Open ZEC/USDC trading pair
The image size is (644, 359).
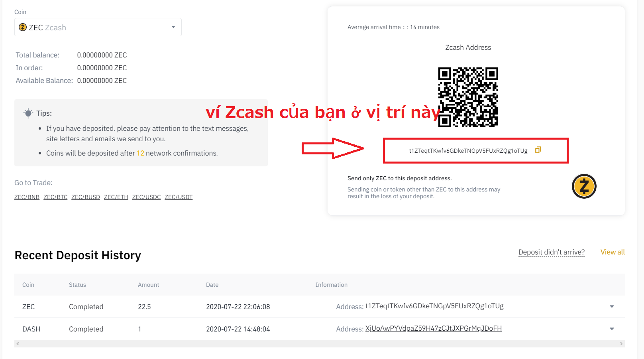(x=146, y=197)
